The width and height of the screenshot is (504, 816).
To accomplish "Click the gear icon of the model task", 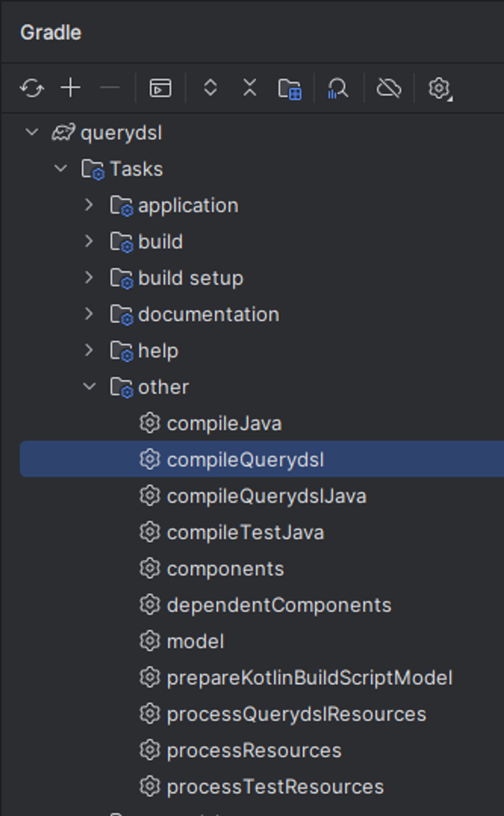I will click(150, 641).
